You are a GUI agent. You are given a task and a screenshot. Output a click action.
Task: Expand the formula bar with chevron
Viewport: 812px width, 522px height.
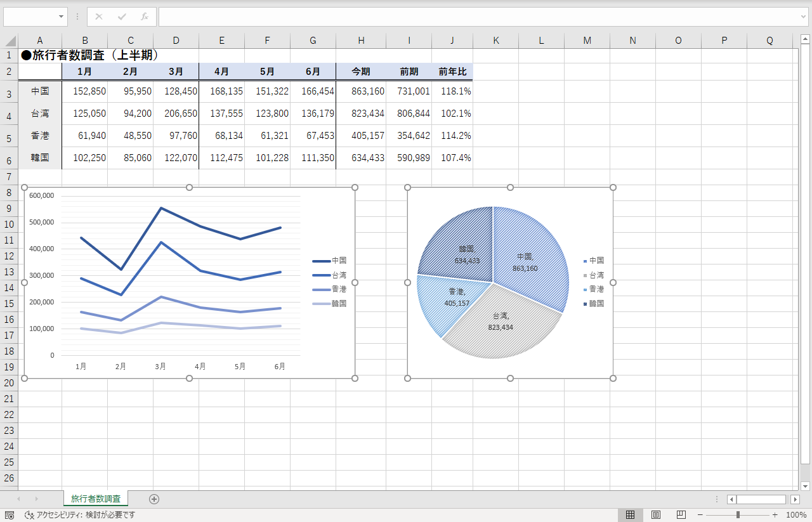click(804, 16)
